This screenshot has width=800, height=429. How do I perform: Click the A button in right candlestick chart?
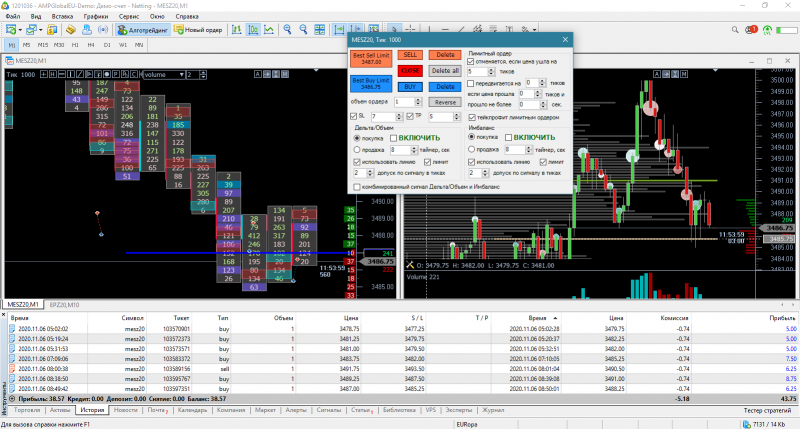657,74
